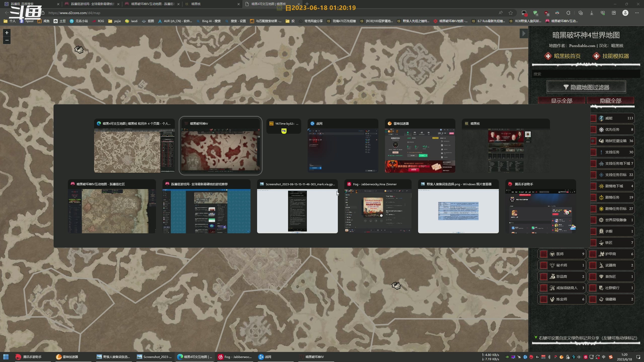Open the pojie bookmark folder
Viewport: 644px width, 362px height.
pyautogui.click(x=114, y=21)
